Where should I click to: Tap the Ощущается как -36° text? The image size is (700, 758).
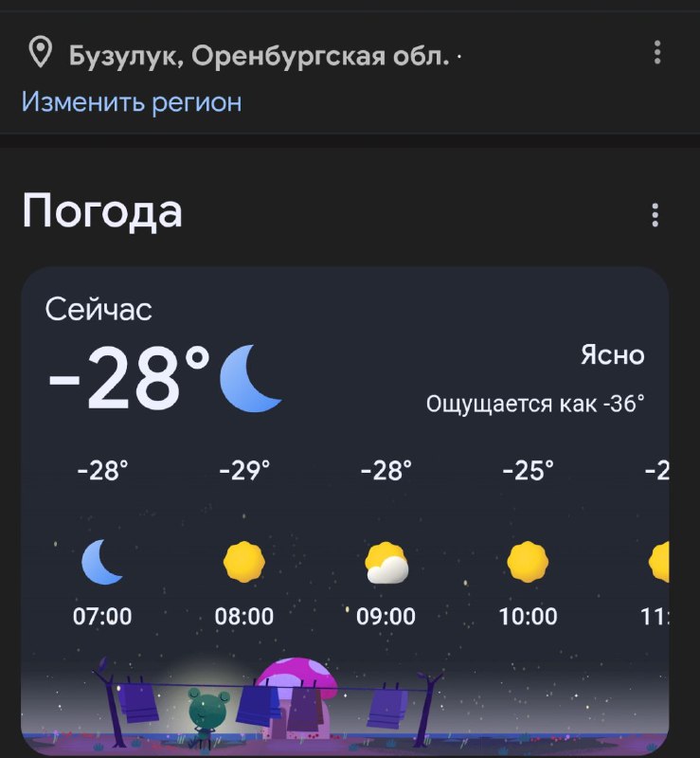click(535, 405)
